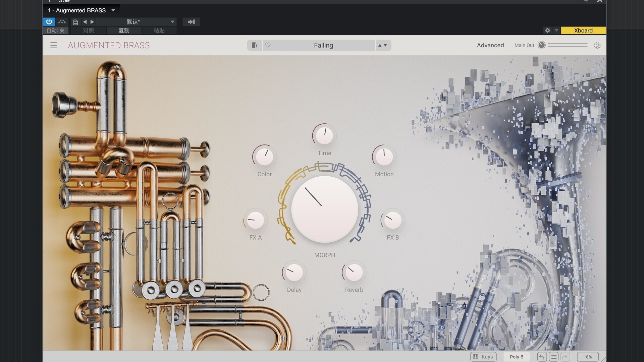
Task: Click the 对照 compare button
Action: [x=89, y=31]
